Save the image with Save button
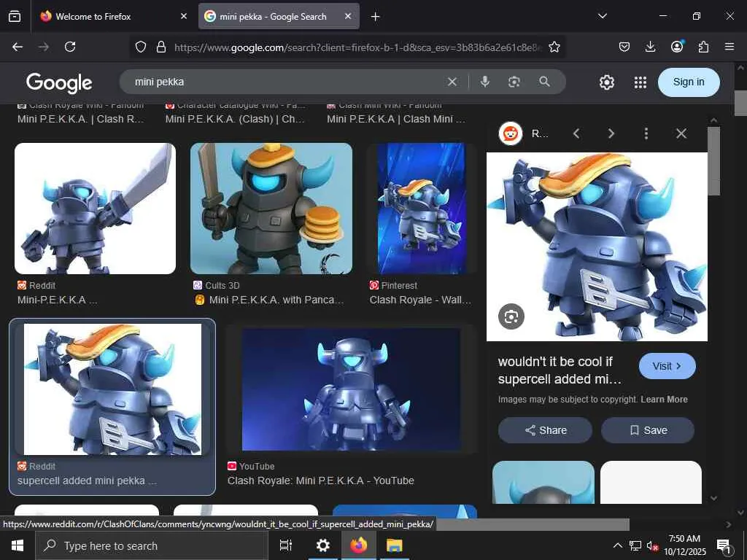This screenshot has height=560, width=747. click(x=648, y=430)
